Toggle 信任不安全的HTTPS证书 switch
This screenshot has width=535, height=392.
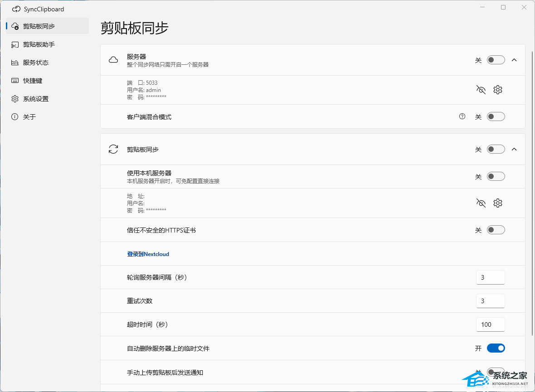click(x=496, y=230)
